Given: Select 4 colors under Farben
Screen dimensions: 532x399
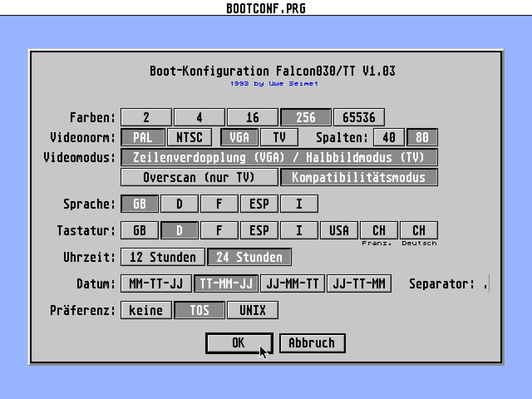Looking at the screenshot, I should pyautogui.click(x=199, y=117).
